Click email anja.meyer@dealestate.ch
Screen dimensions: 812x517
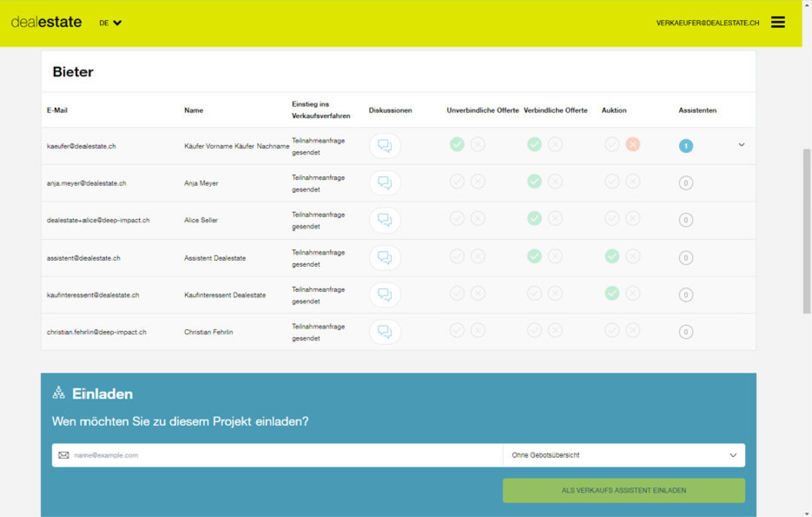(86, 183)
